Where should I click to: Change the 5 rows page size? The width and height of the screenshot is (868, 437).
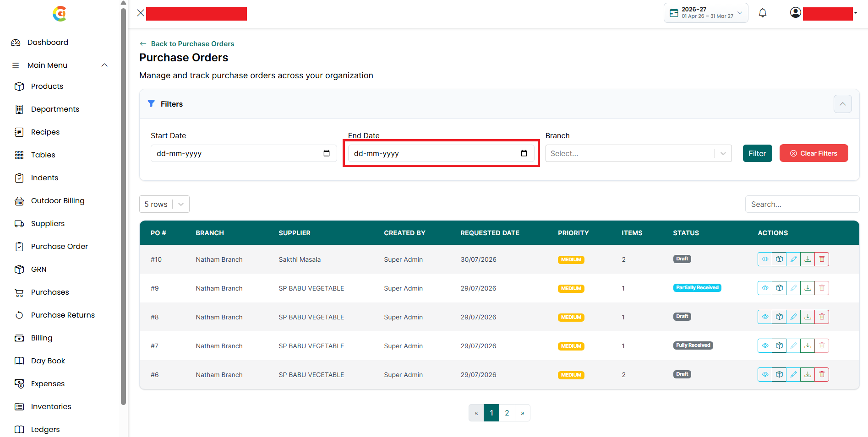click(164, 204)
